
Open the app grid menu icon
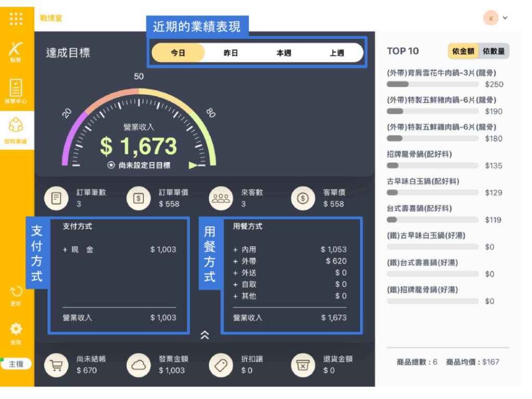[x=16, y=19]
